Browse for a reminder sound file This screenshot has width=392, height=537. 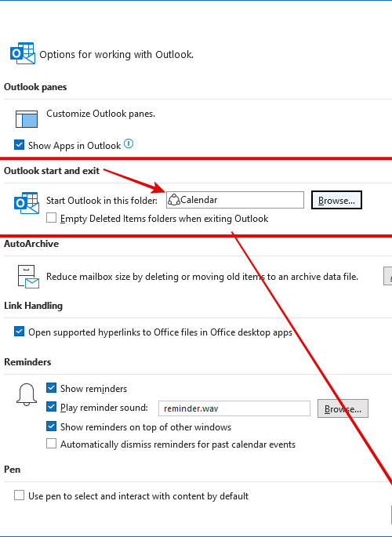pyautogui.click(x=343, y=408)
